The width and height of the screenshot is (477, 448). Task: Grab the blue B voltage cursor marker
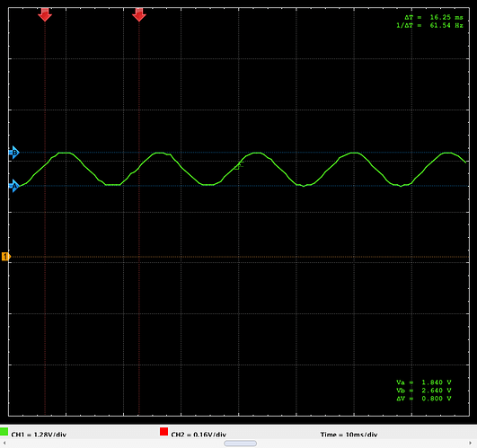13,153
